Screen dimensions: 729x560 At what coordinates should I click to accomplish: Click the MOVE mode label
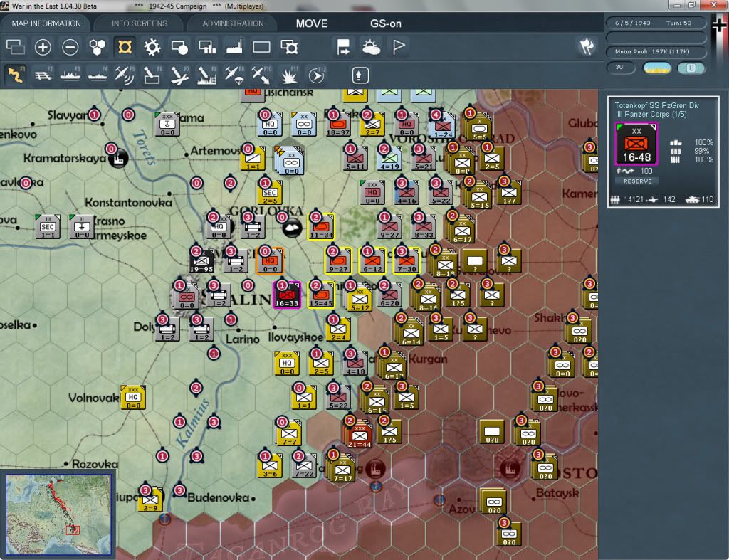[x=312, y=23]
